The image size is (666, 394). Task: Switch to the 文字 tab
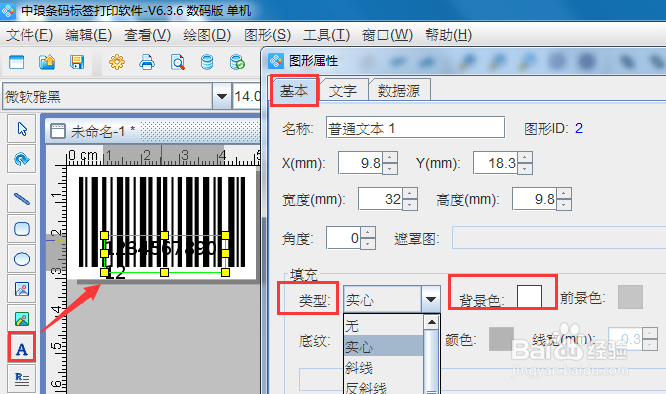[343, 90]
